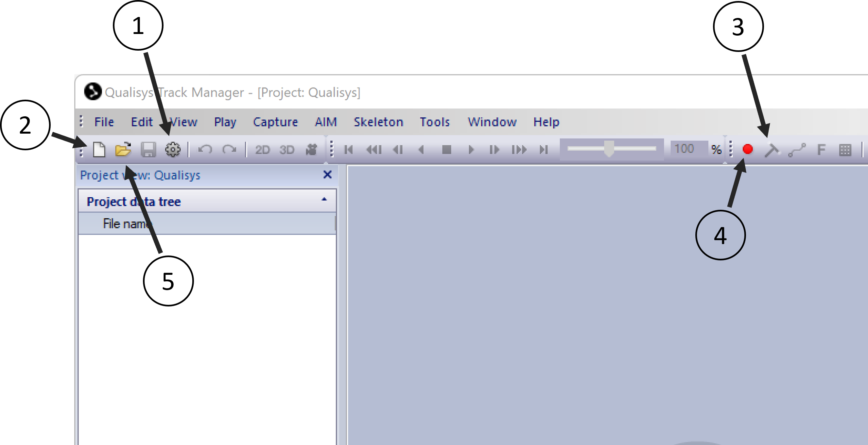Click the Save disk icon
The width and height of the screenshot is (868, 445).
click(148, 149)
